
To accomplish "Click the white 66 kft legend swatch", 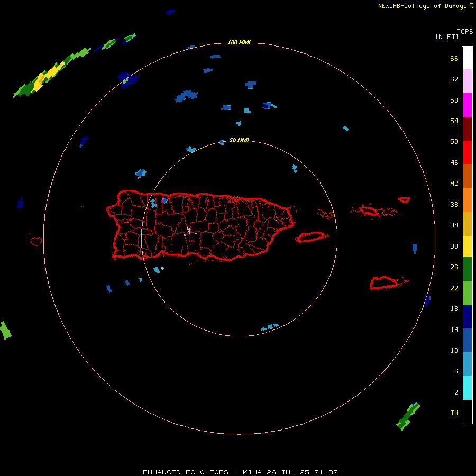I will tap(467, 58).
